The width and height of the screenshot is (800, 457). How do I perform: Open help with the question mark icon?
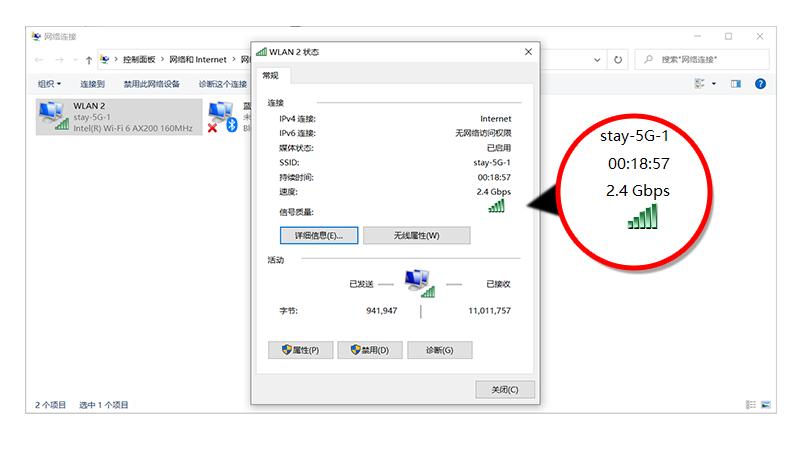pyautogui.click(x=760, y=84)
